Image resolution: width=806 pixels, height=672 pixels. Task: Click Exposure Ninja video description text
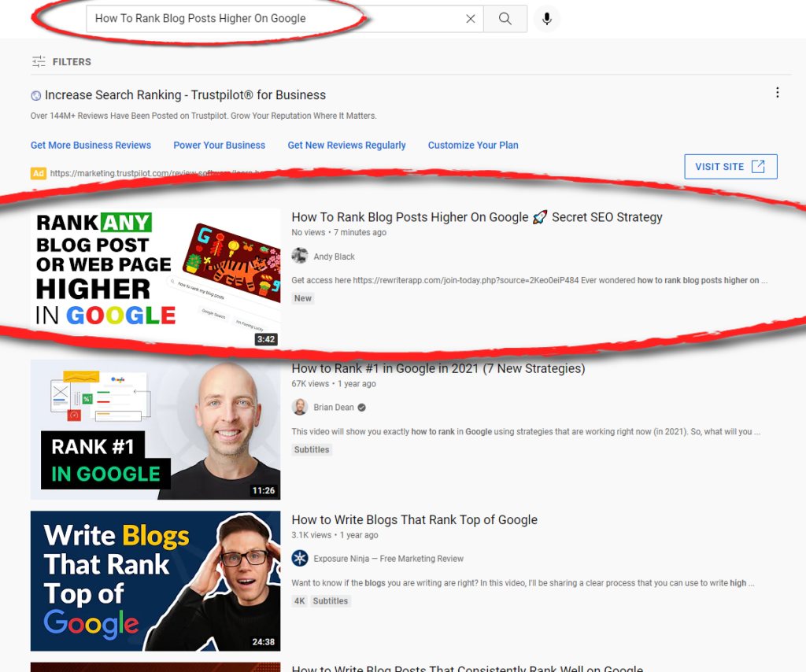[x=523, y=583]
